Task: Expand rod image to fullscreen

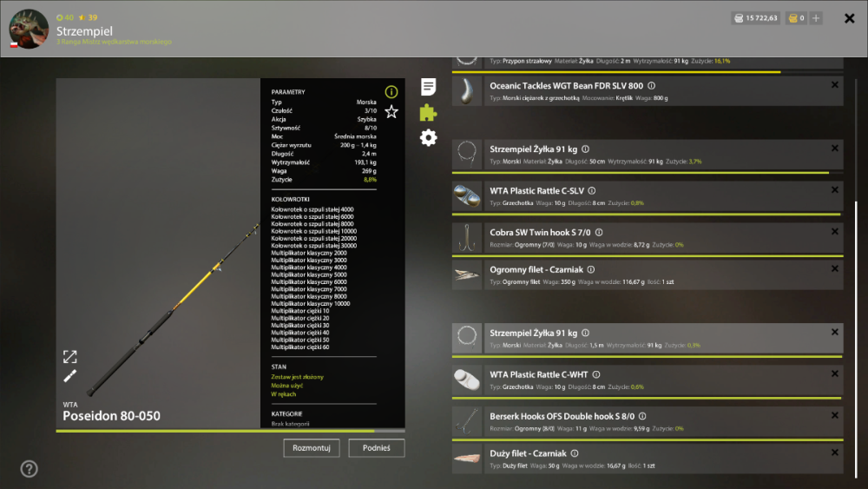Action: (x=69, y=357)
